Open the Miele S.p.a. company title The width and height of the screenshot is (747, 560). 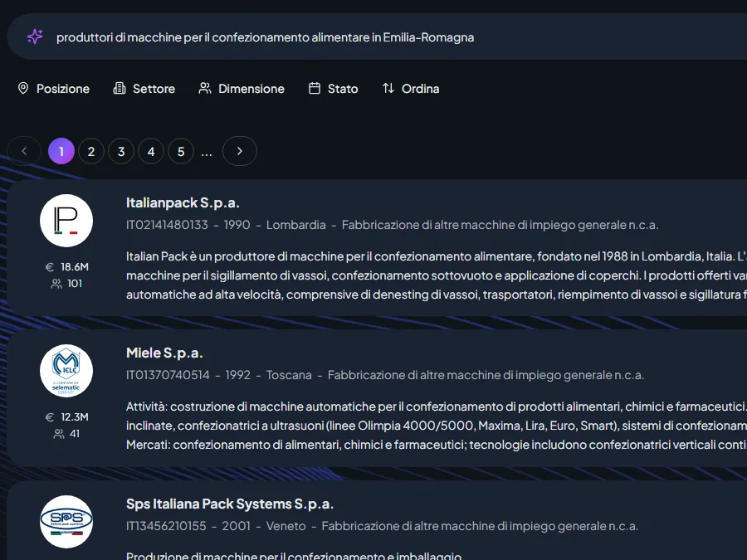(164, 353)
